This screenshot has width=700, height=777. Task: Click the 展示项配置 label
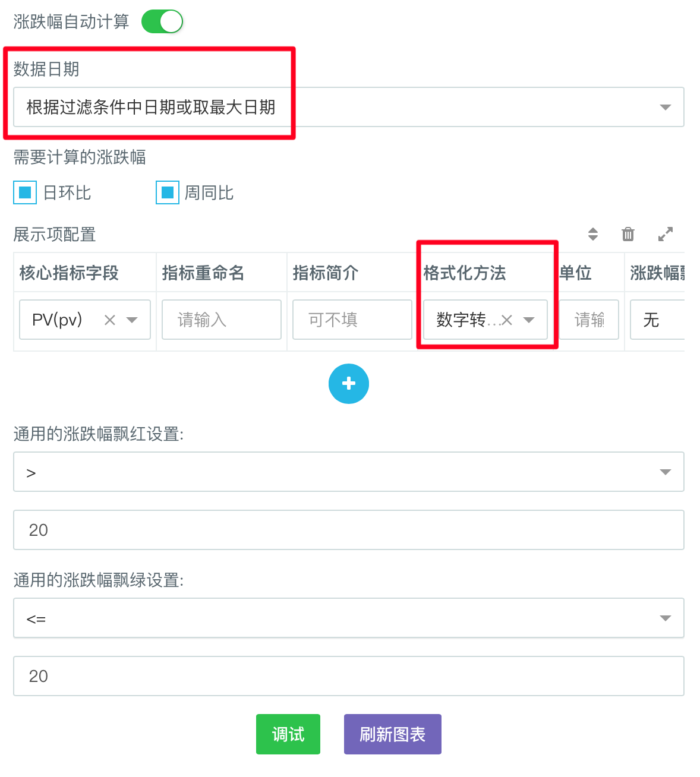pos(55,235)
